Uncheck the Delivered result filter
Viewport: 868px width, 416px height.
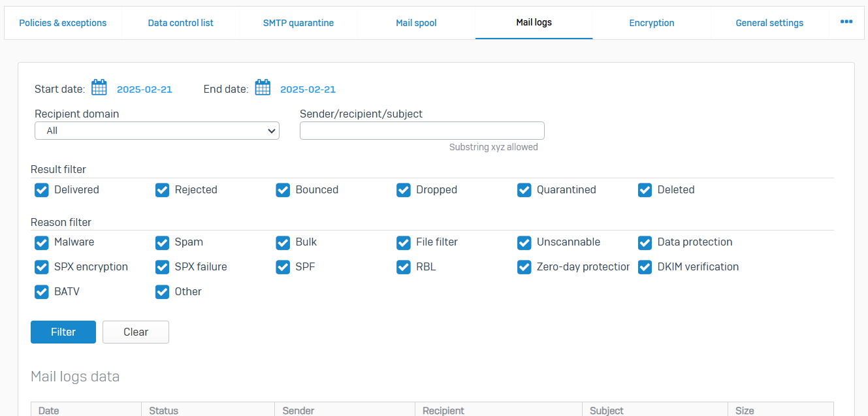[42, 190]
